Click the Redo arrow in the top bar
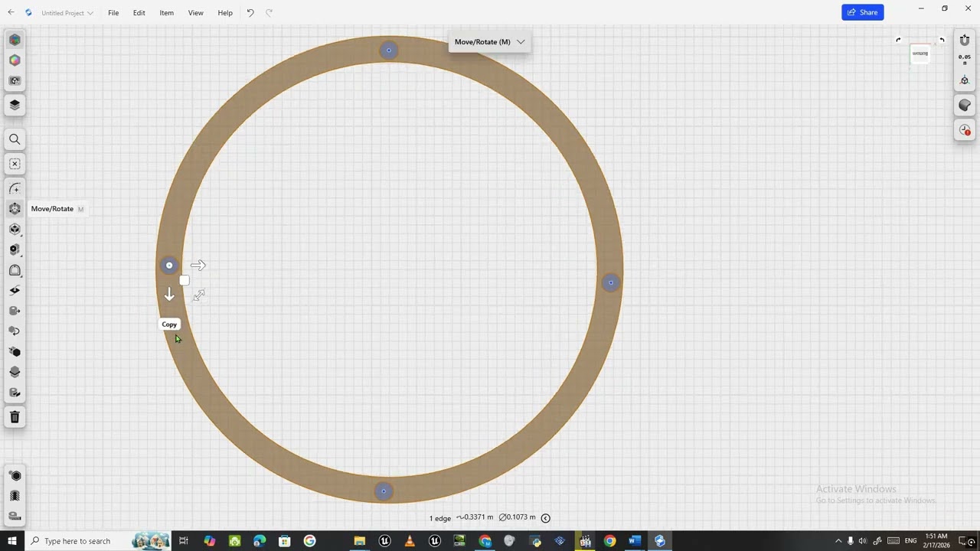This screenshot has width=980, height=551. (x=269, y=13)
